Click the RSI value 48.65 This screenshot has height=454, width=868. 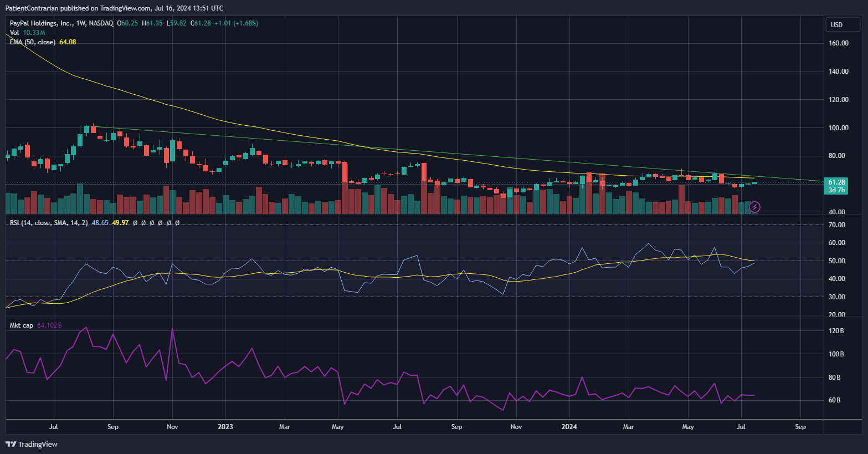pyautogui.click(x=100, y=223)
